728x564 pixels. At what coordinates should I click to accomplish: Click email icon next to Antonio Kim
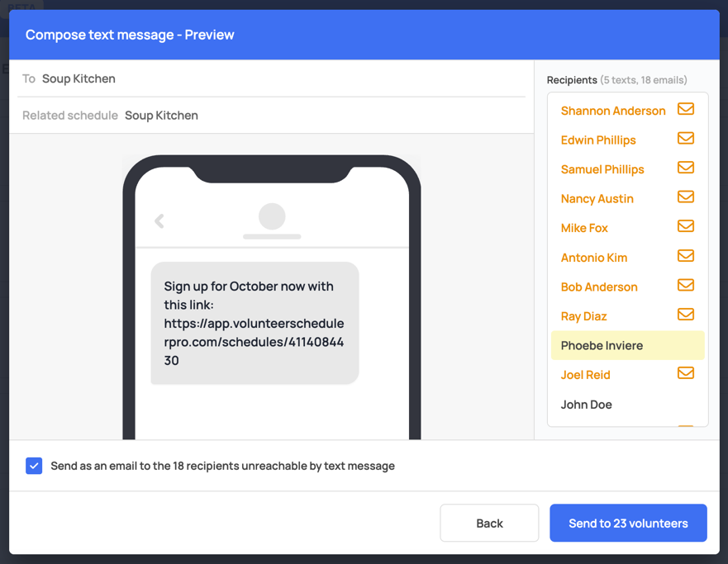coord(686,255)
